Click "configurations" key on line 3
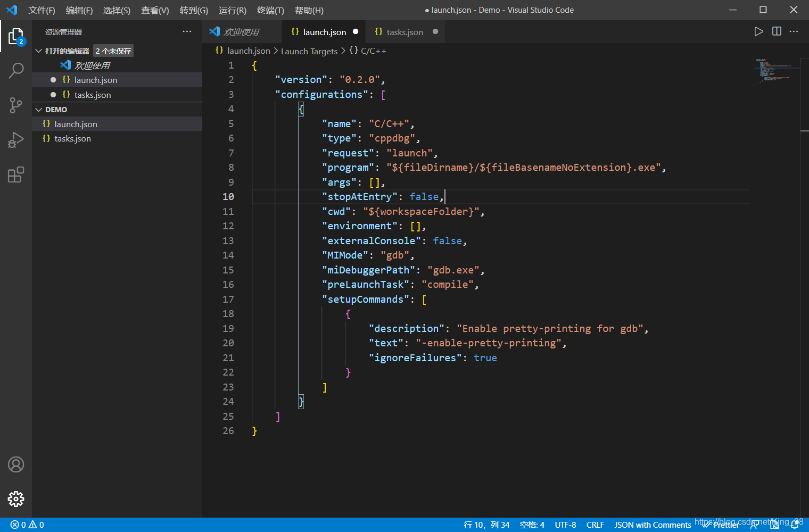Screen dimensions: 809x532 [x=321, y=95]
